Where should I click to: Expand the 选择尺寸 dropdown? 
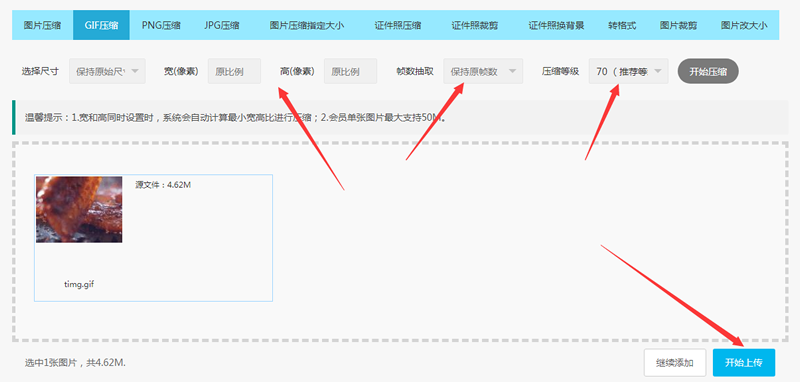(x=107, y=71)
